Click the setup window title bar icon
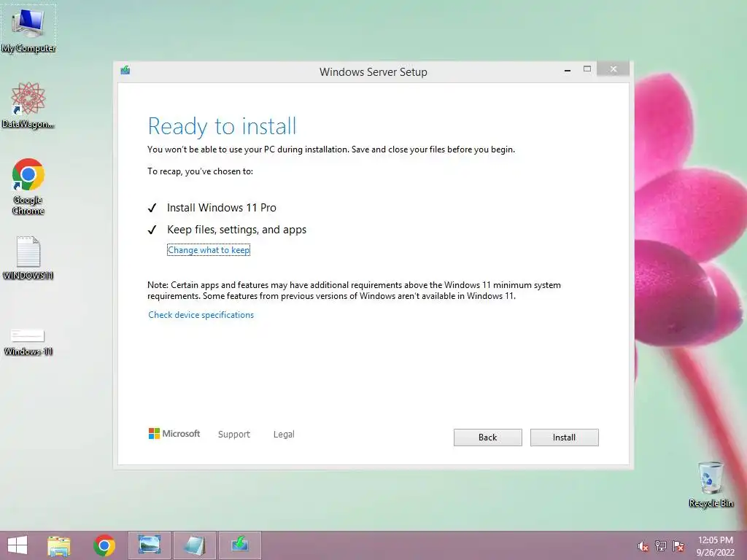 (x=125, y=71)
